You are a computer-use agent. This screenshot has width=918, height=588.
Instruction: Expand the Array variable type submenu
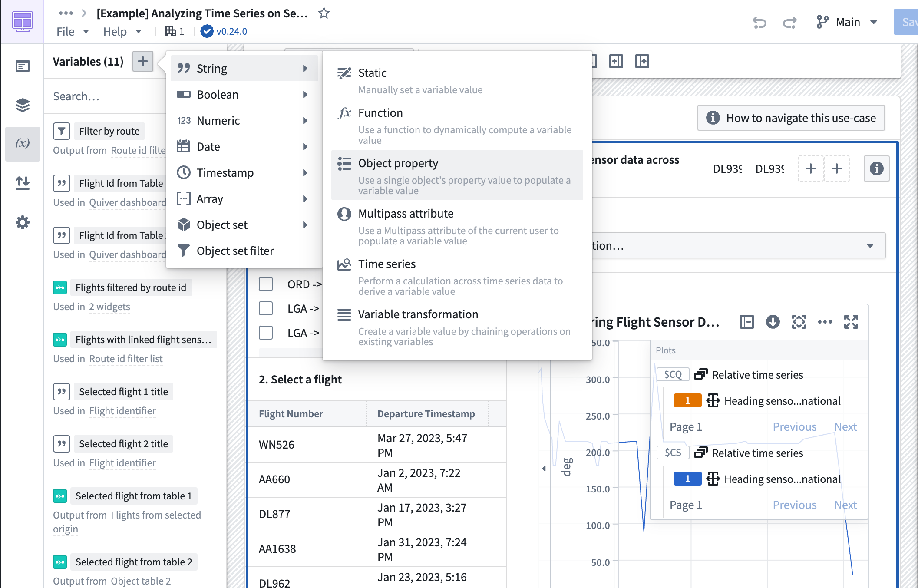pos(243,198)
